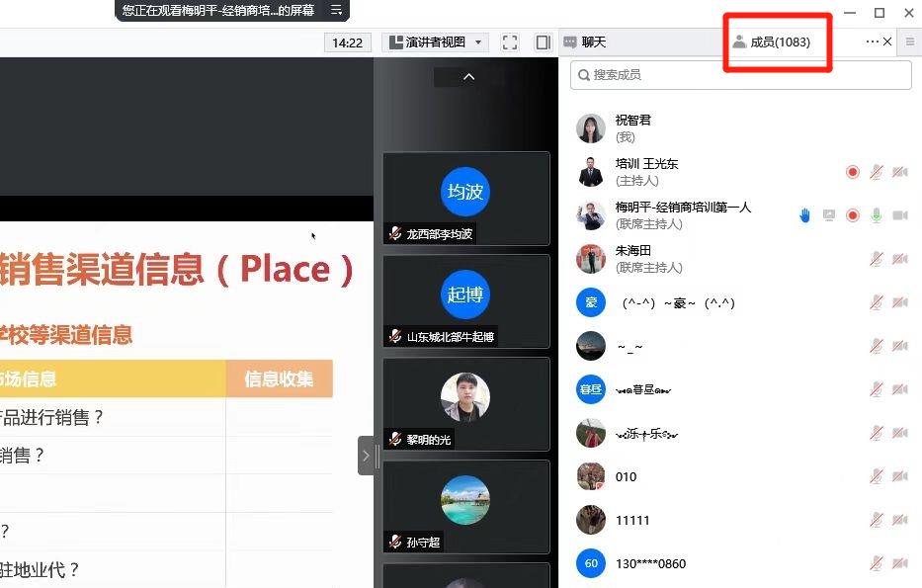The image size is (922, 588).
Task: Select member name 11111
Action: click(x=632, y=521)
